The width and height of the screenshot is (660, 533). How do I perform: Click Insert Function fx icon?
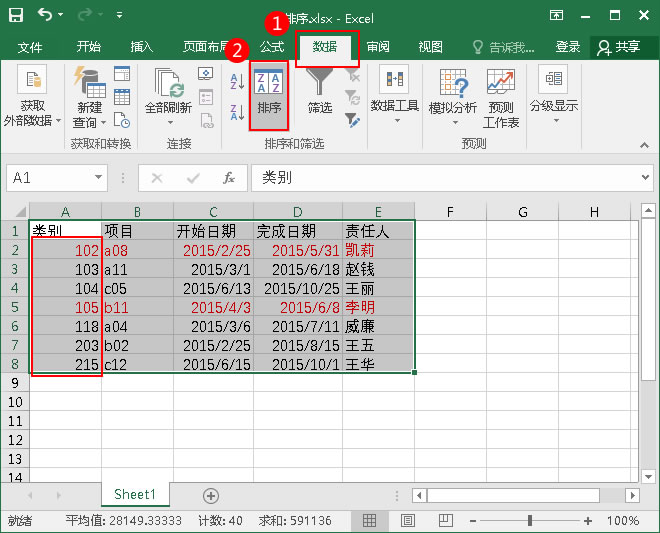coord(229,178)
